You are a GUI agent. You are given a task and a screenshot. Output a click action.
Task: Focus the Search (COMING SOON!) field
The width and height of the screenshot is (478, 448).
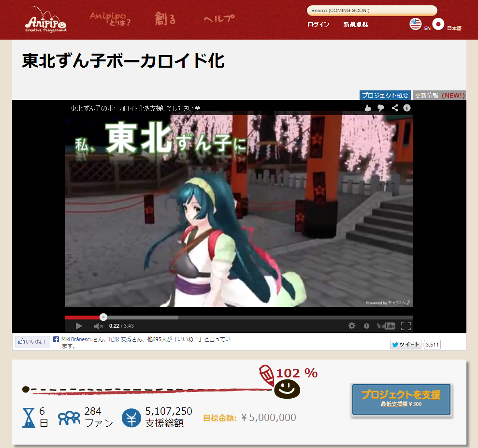372,10
